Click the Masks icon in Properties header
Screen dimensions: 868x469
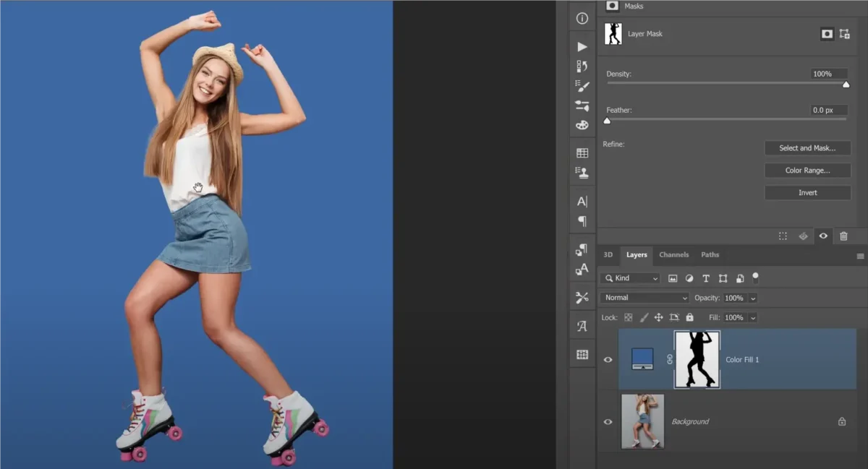pyautogui.click(x=612, y=6)
